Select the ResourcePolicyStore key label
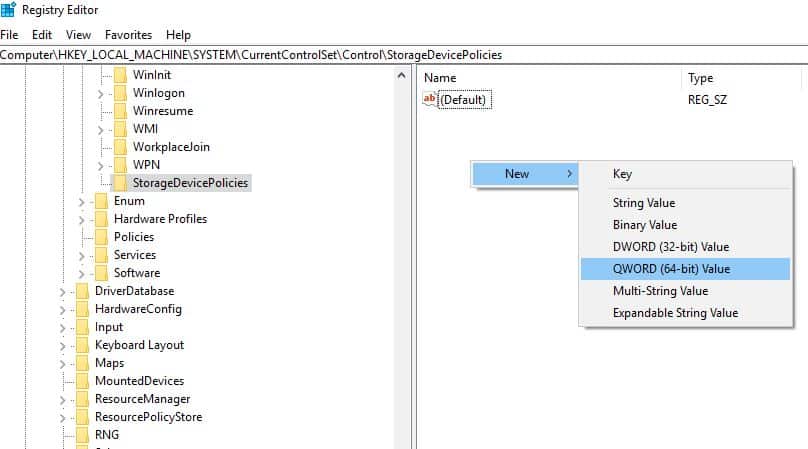 pyautogui.click(x=148, y=417)
